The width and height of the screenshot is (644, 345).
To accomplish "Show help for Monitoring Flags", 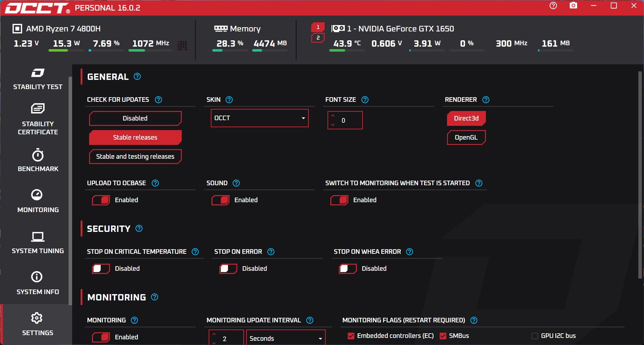I will tap(474, 320).
